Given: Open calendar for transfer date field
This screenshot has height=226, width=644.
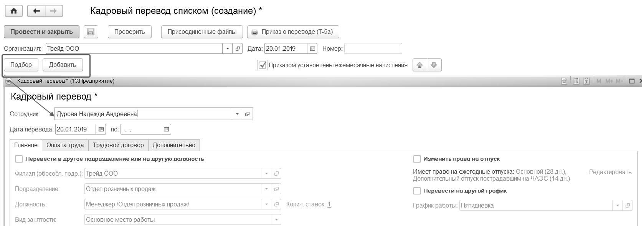Looking at the screenshot, I should [101, 130].
